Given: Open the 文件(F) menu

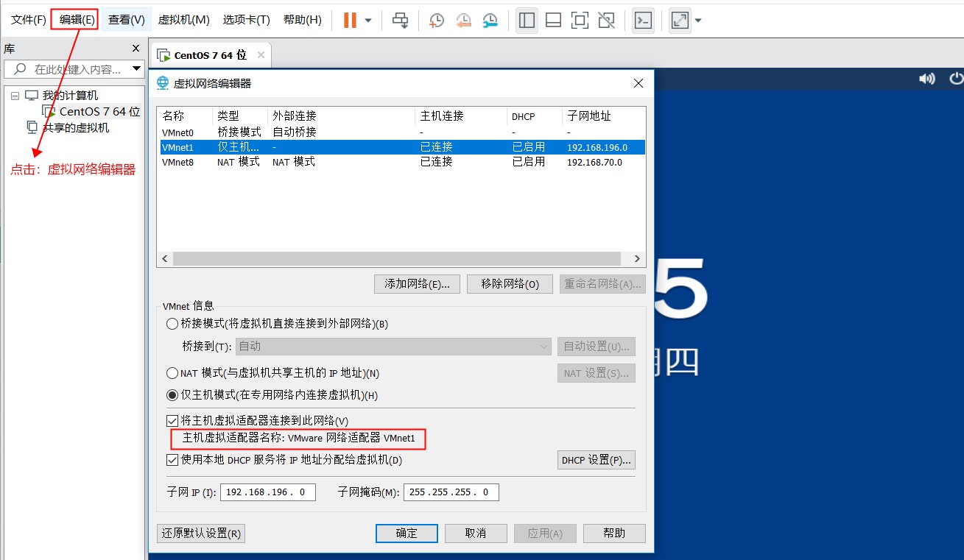Looking at the screenshot, I should click(29, 20).
